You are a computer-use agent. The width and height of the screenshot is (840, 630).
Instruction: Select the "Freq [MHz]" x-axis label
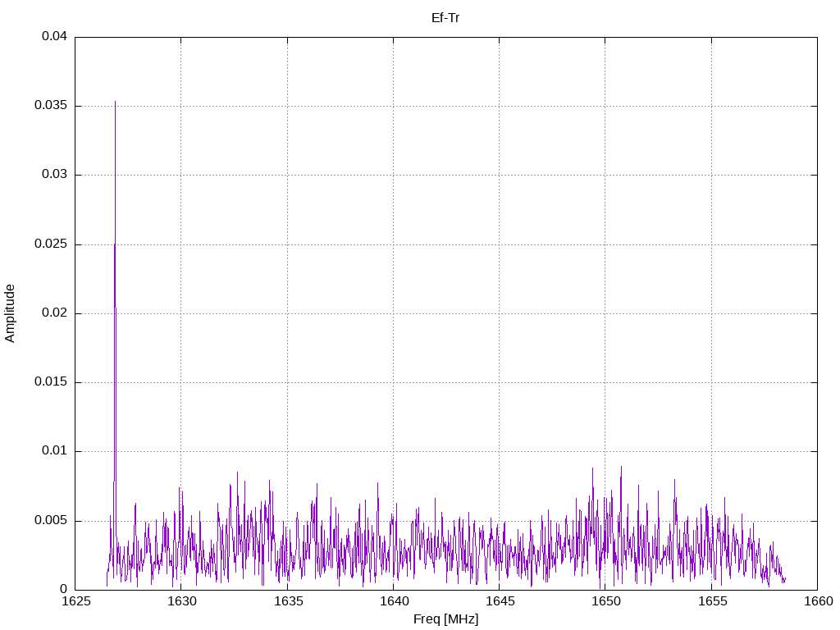(x=445, y=619)
